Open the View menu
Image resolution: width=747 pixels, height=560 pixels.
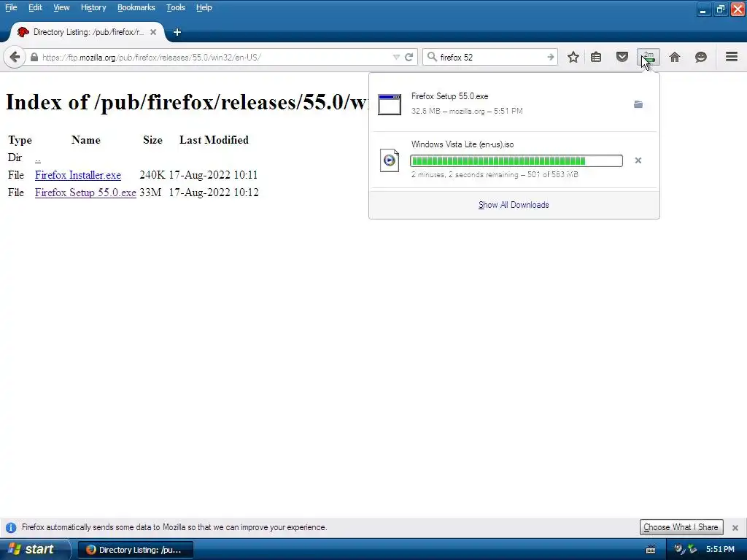point(61,7)
